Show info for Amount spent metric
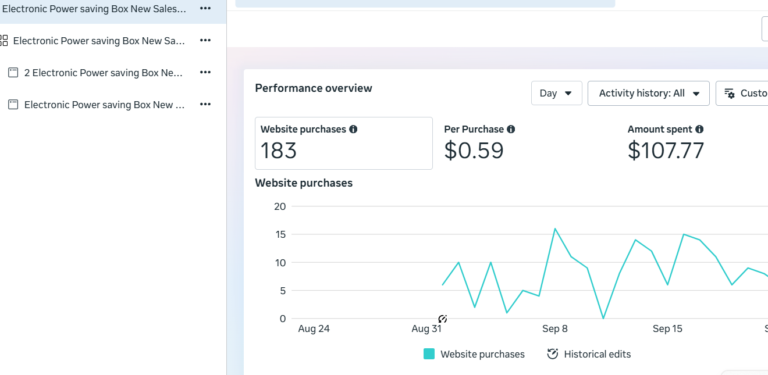Screen dimensions: 768x375 [x=699, y=129]
